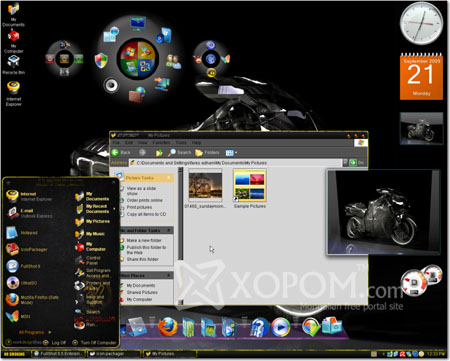Image resolution: width=450 pixels, height=361 pixels.
Task: Switch to IconPackager taskbar button
Action: click(113, 354)
